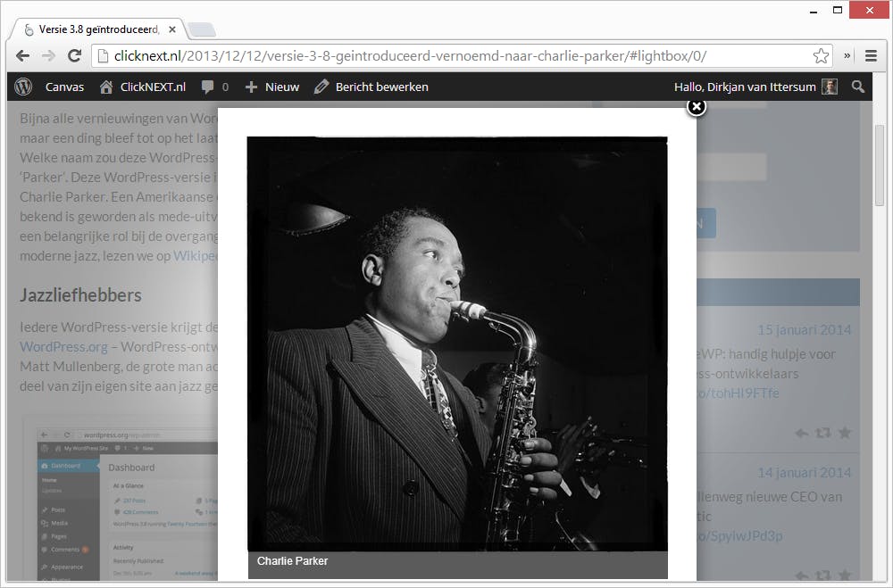The height and width of the screenshot is (588, 893).
Task: Open the Nieuw menu item
Action: pos(282,87)
